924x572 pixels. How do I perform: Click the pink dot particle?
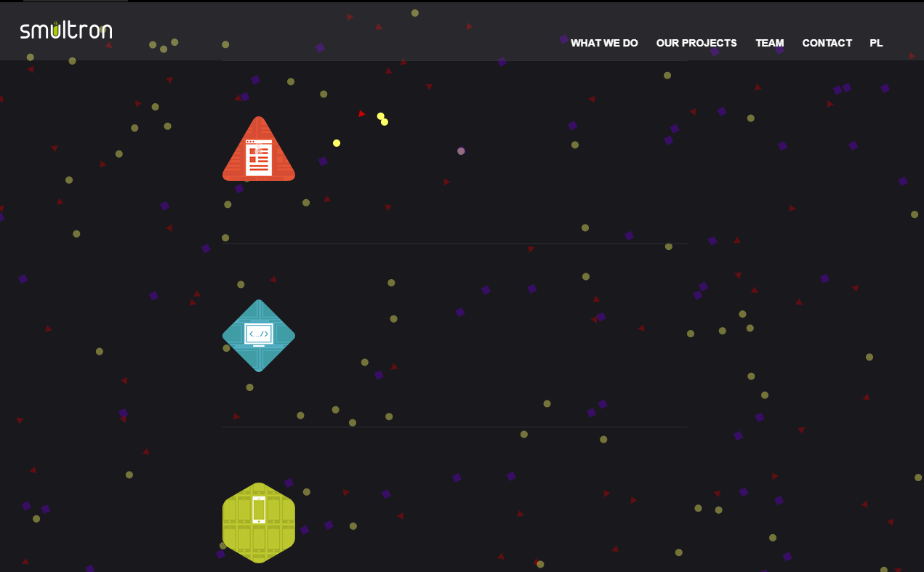click(x=461, y=151)
